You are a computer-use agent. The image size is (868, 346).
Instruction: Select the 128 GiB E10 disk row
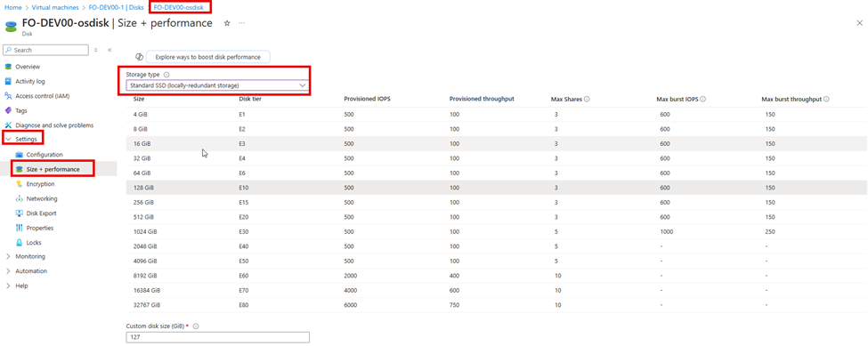click(497, 188)
